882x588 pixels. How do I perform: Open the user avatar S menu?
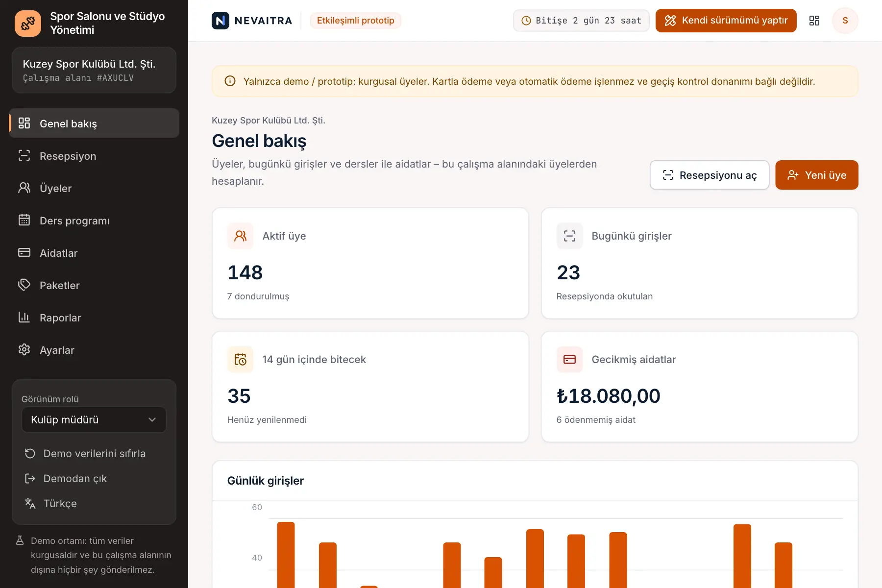click(845, 21)
